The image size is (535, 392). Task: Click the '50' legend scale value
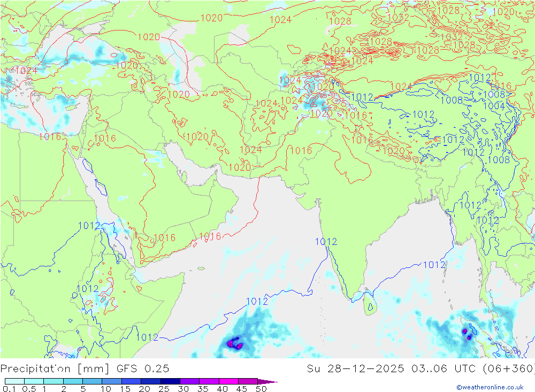click(261, 389)
